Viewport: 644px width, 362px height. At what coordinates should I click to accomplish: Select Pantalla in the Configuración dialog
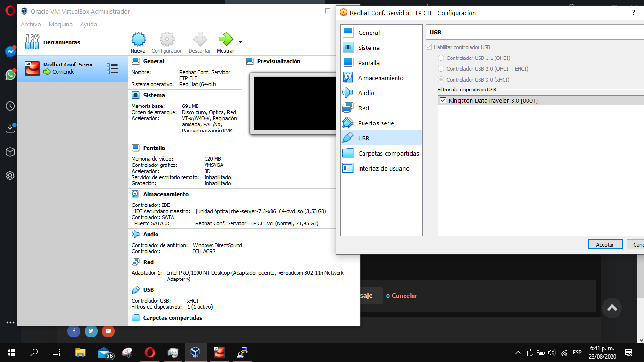click(x=381, y=63)
